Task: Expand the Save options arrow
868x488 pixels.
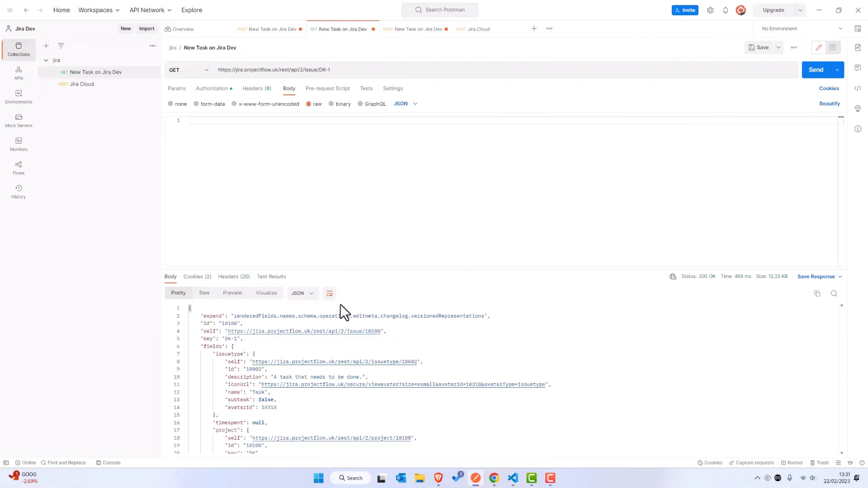Action: [x=778, y=47]
